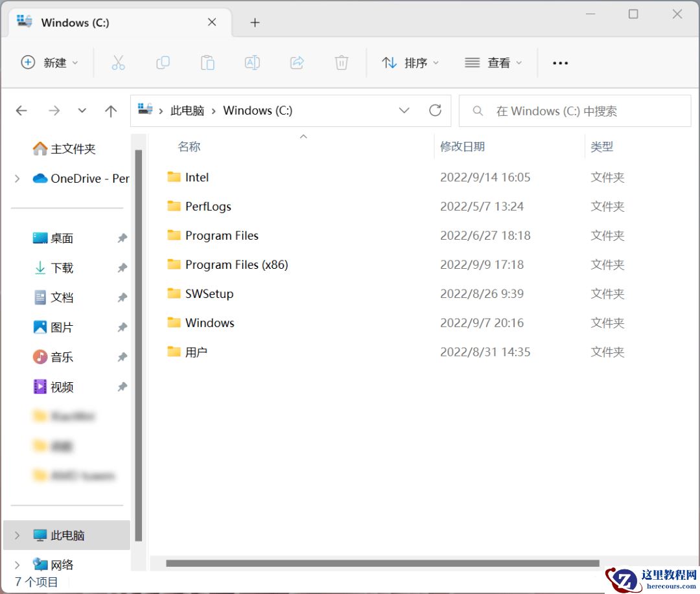The width and height of the screenshot is (700, 594).
Task: Select the Rename icon
Action: coord(252,62)
